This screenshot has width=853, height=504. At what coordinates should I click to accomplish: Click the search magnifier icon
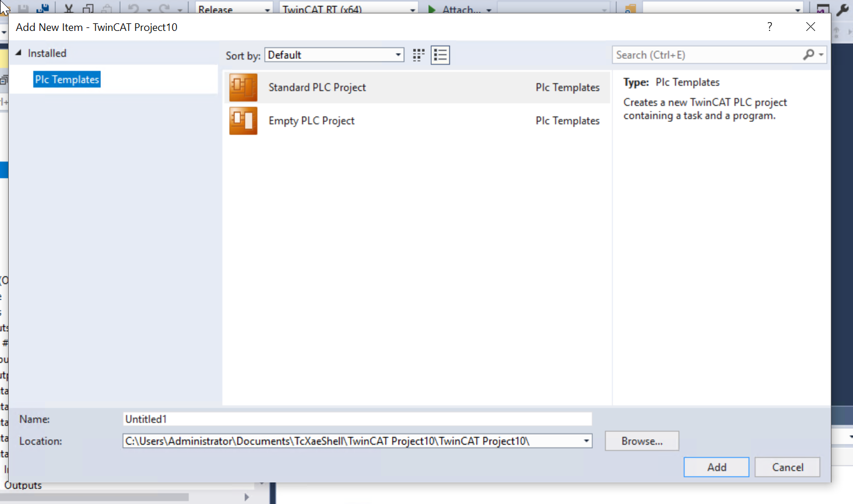tap(809, 55)
